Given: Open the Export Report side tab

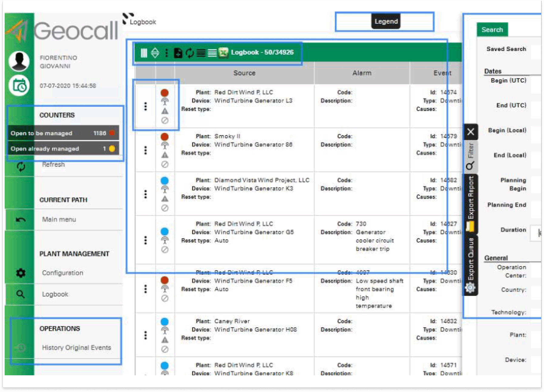Looking at the screenshot, I should [x=471, y=204].
